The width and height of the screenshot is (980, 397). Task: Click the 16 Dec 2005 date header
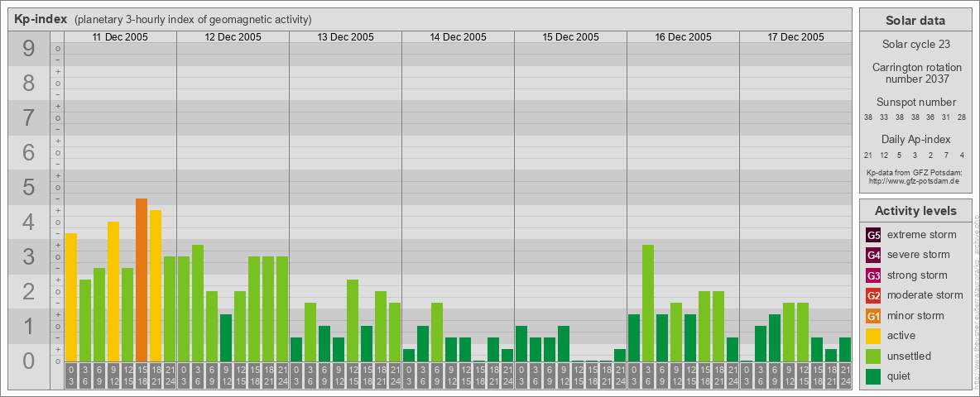tap(683, 37)
